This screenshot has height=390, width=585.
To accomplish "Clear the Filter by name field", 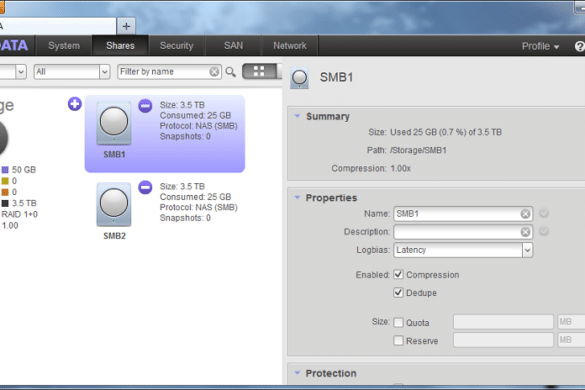I will [214, 72].
